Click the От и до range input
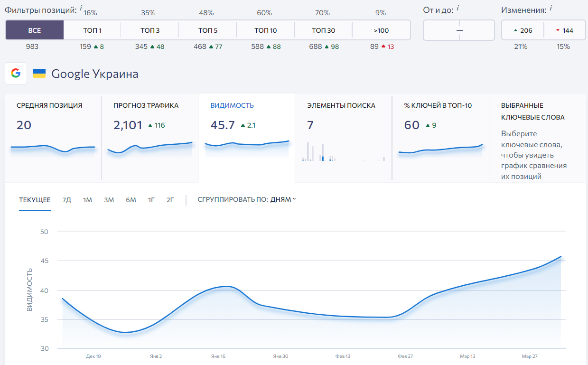The image size is (588, 365). pyautogui.click(x=459, y=30)
